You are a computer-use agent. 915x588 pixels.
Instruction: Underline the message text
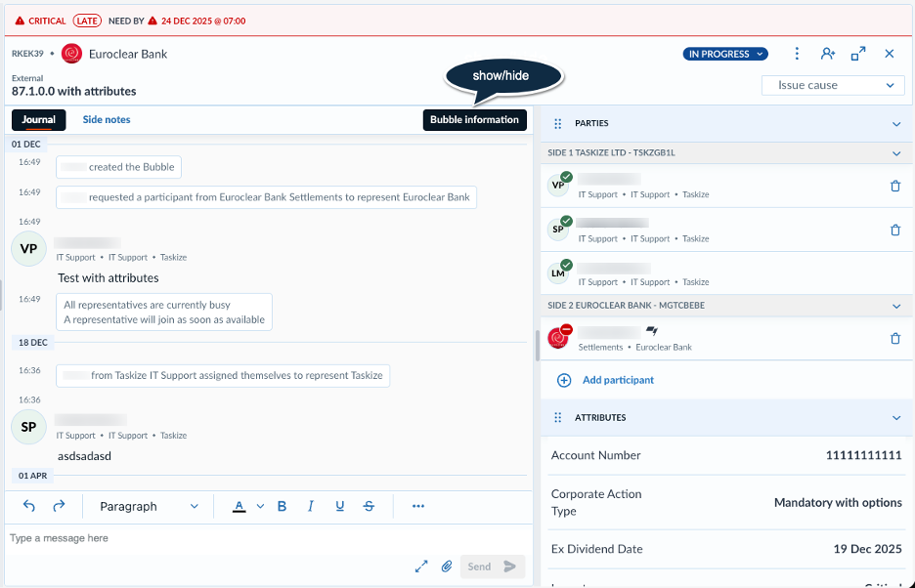339,506
